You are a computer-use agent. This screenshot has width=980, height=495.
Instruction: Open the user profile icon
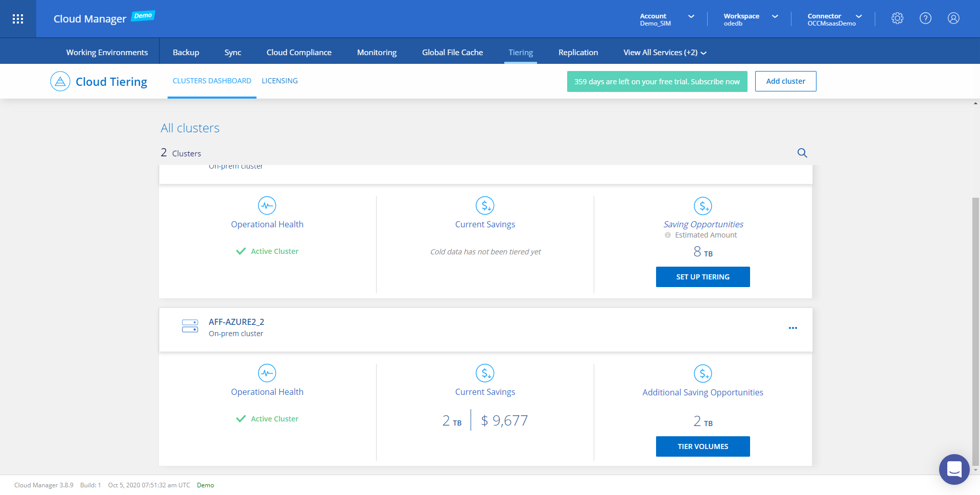953,18
